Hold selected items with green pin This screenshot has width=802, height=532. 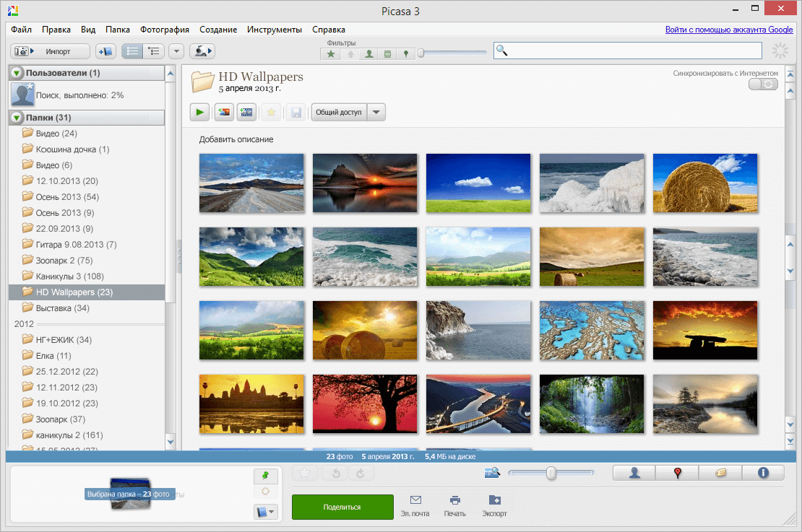(265, 476)
